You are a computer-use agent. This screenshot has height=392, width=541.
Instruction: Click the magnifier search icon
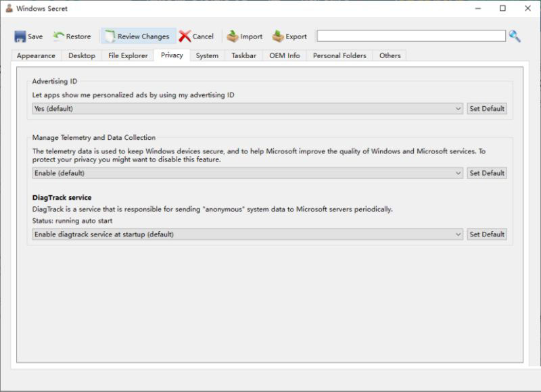click(515, 36)
